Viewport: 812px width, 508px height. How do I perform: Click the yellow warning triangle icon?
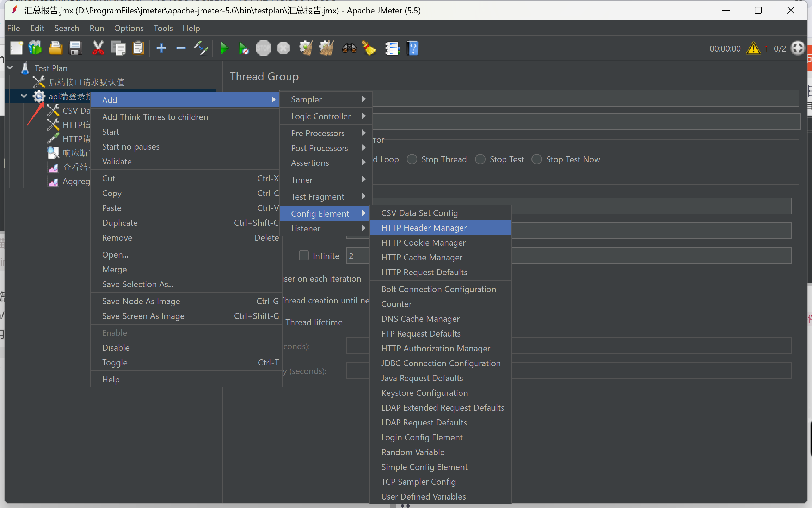[753, 48]
